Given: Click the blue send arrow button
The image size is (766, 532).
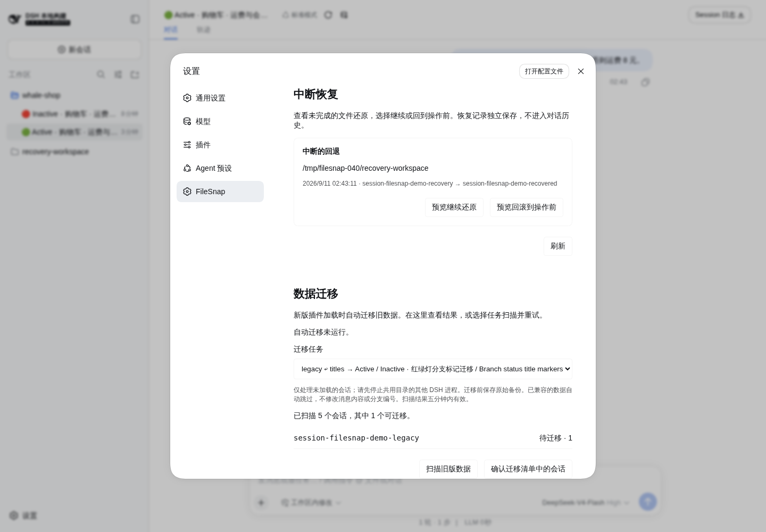Looking at the screenshot, I should [x=647, y=501].
